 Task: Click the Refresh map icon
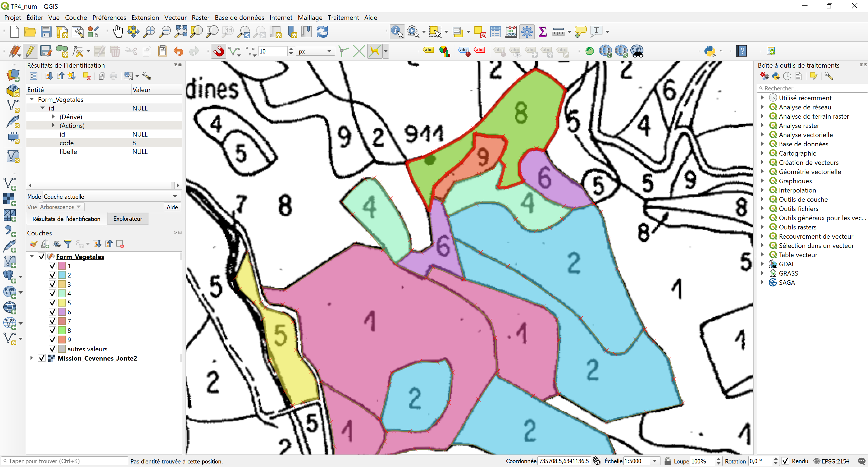pyautogui.click(x=322, y=32)
